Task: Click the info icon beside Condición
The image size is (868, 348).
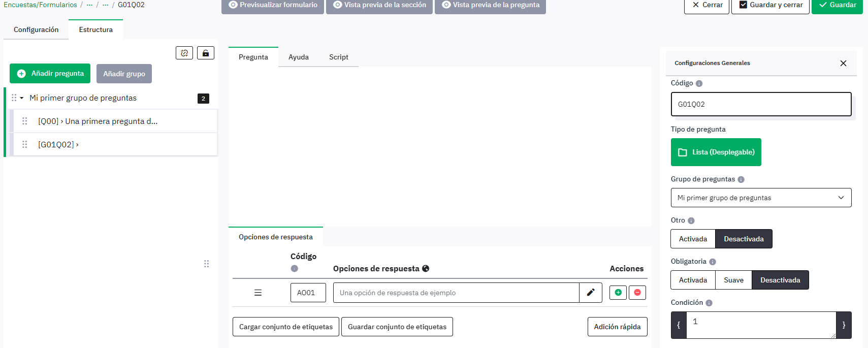Action: point(709,303)
